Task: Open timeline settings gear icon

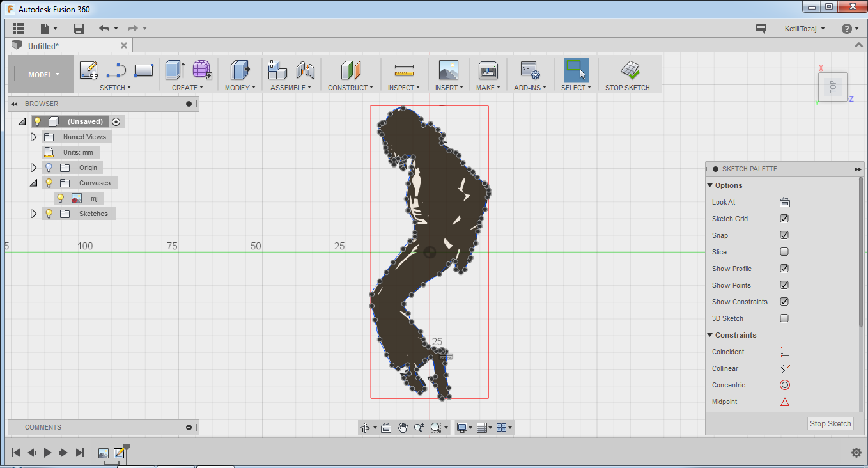Action: click(x=856, y=453)
